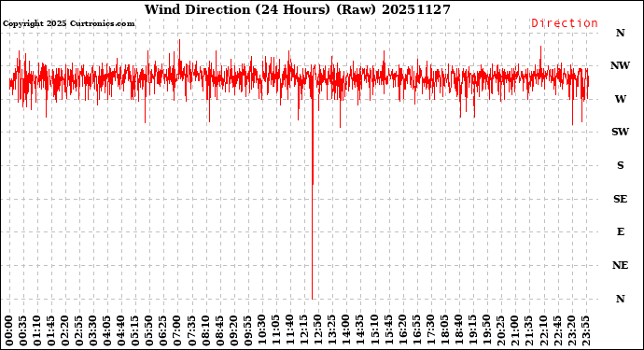Click the '01:10' time label
The image size is (644, 350).
click(37, 331)
